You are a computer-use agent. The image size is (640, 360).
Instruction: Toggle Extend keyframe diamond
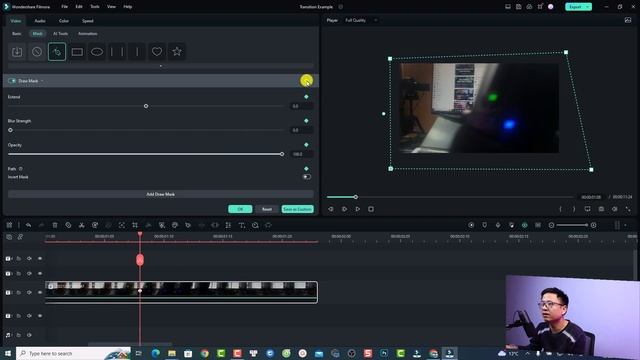[x=306, y=97]
